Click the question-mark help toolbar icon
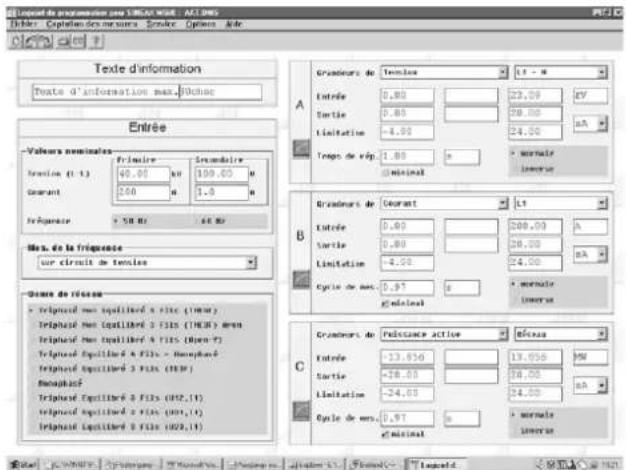 tap(96, 41)
